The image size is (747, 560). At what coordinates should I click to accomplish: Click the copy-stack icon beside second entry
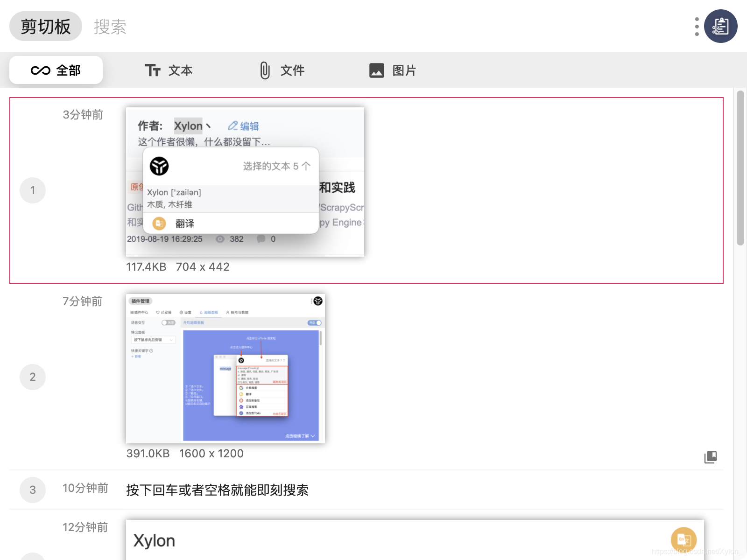[711, 457]
